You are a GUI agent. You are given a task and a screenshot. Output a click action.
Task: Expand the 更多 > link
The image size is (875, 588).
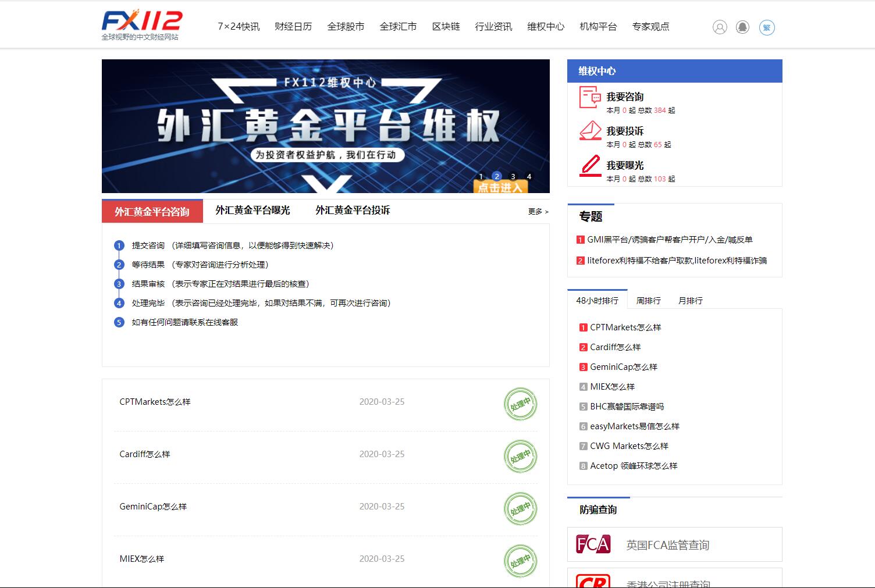(x=538, y=212)
